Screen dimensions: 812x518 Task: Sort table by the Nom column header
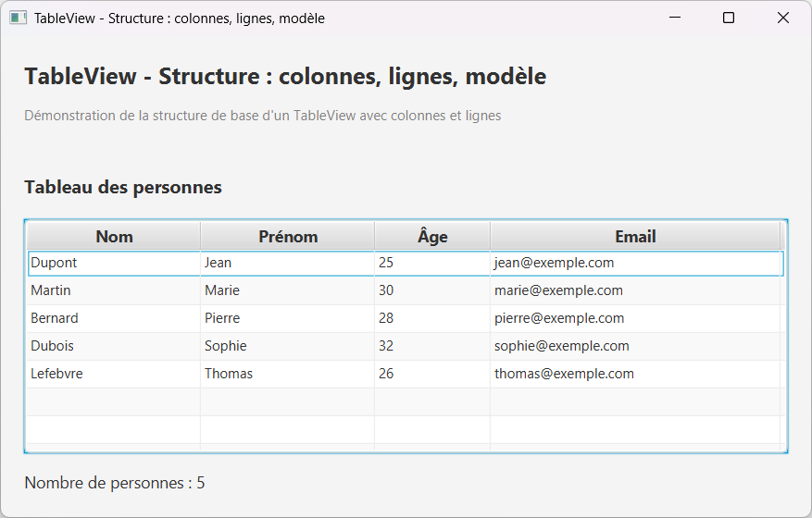113,237
